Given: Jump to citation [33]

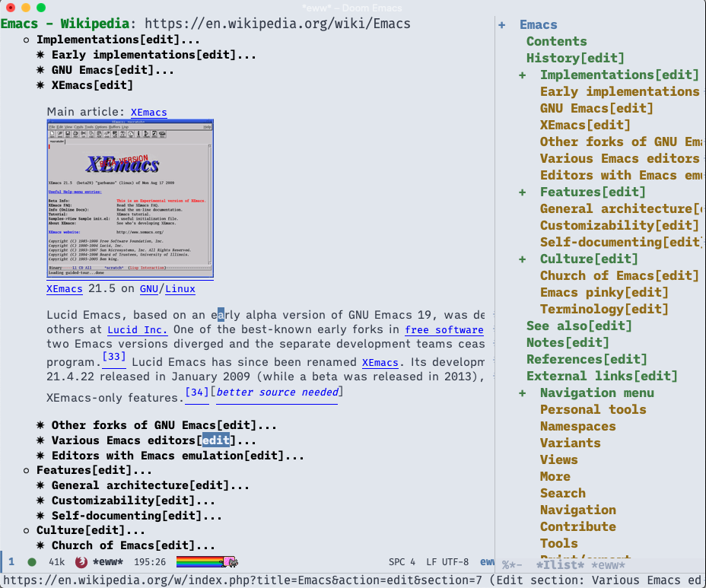Looking at the screenshot, I should click(x=114, y=357).
